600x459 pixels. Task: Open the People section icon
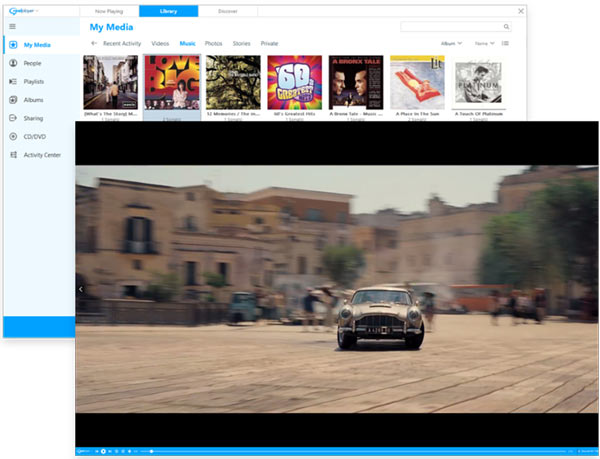click(x=13, y=63)
